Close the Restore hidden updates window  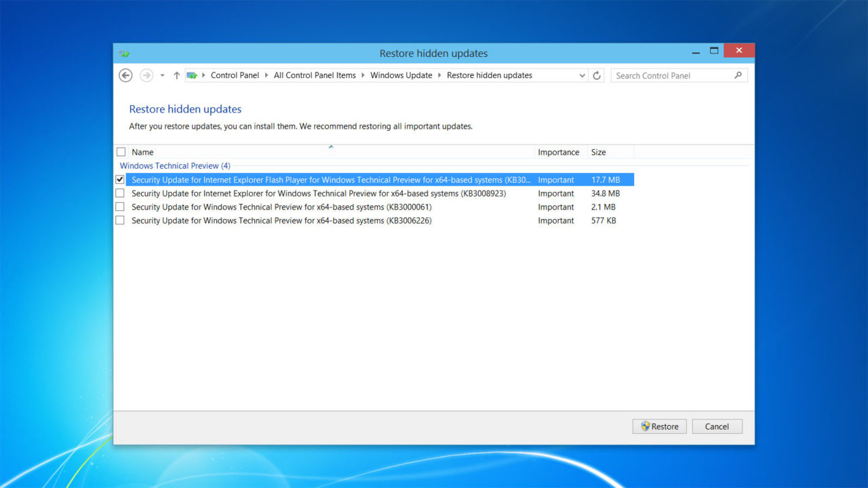click(x=739, y=51)
